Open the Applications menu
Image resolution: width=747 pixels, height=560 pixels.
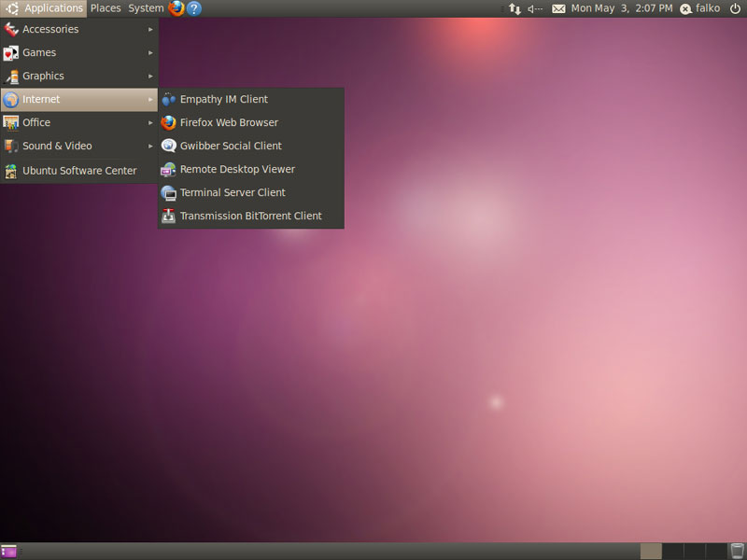pyautogui.click(x=44, y=8)
